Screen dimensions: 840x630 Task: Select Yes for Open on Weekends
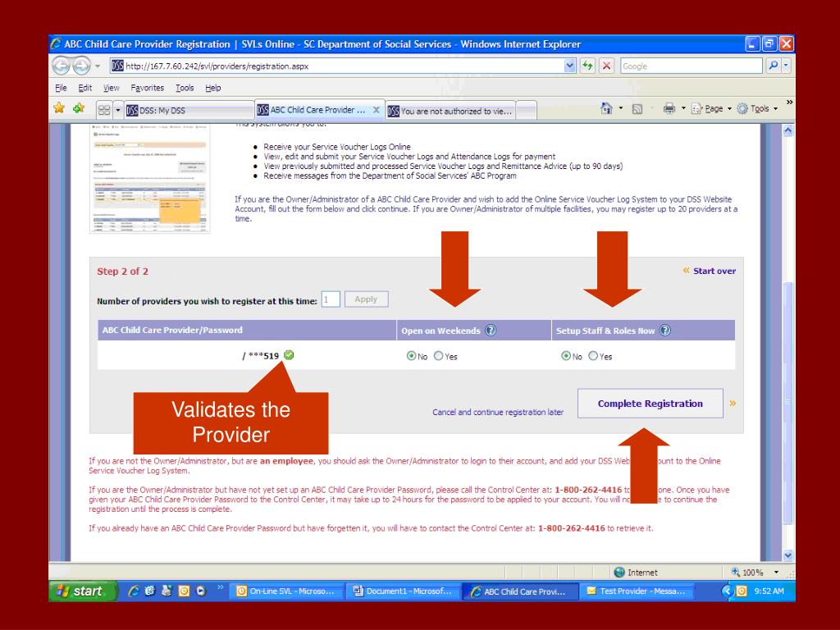pyautogui.click(x=438, y=356)
